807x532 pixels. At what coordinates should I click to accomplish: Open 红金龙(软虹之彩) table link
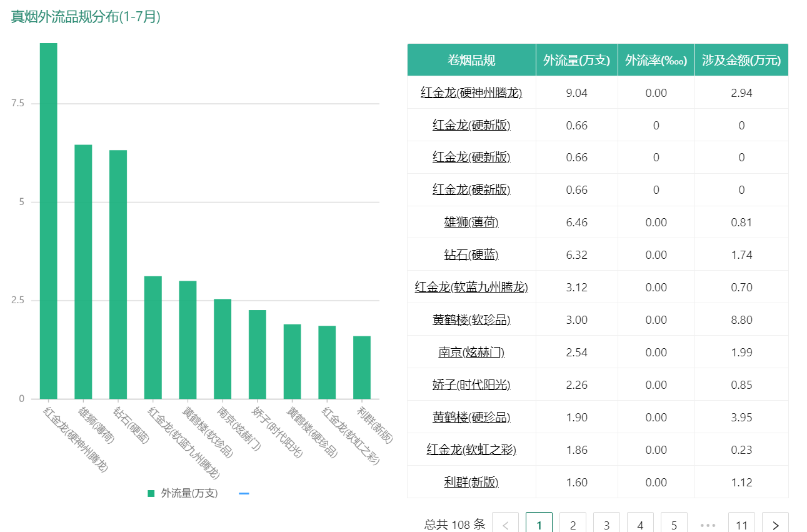471,449
